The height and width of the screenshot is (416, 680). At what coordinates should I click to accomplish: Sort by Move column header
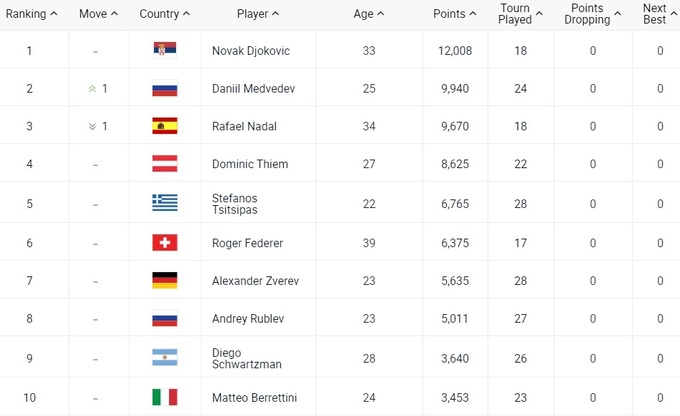[x=98, y=14]
